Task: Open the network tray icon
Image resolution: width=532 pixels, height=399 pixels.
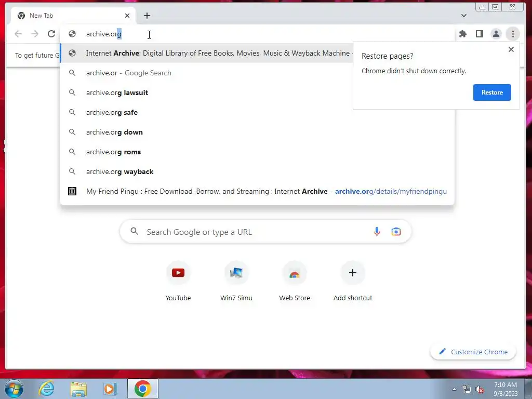Action: pyautogui.click(x=467, y=390)
